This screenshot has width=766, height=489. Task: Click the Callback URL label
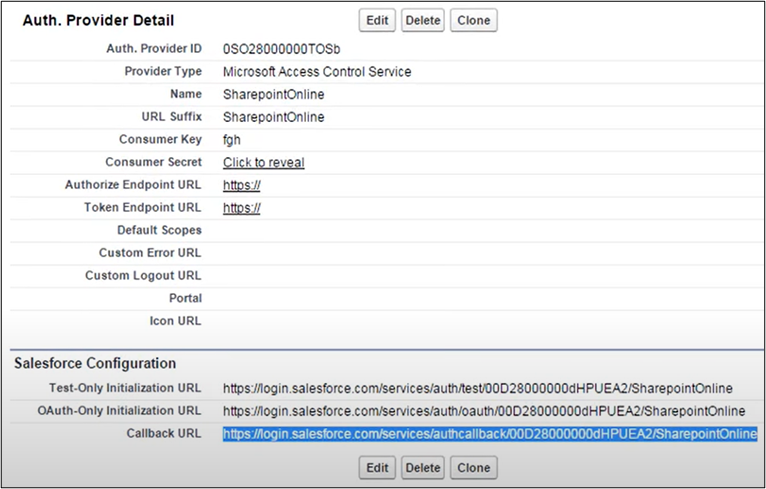point(164,433)
